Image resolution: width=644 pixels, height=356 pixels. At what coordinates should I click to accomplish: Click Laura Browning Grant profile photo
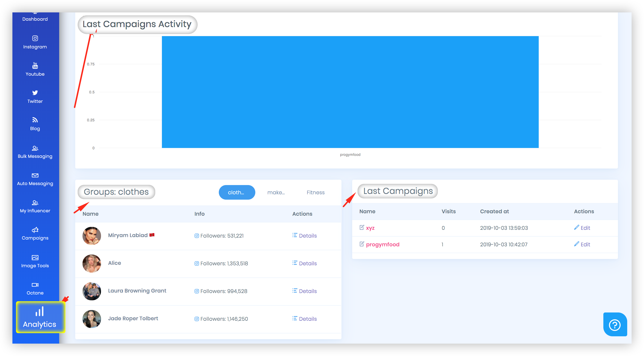click(92, 291)
